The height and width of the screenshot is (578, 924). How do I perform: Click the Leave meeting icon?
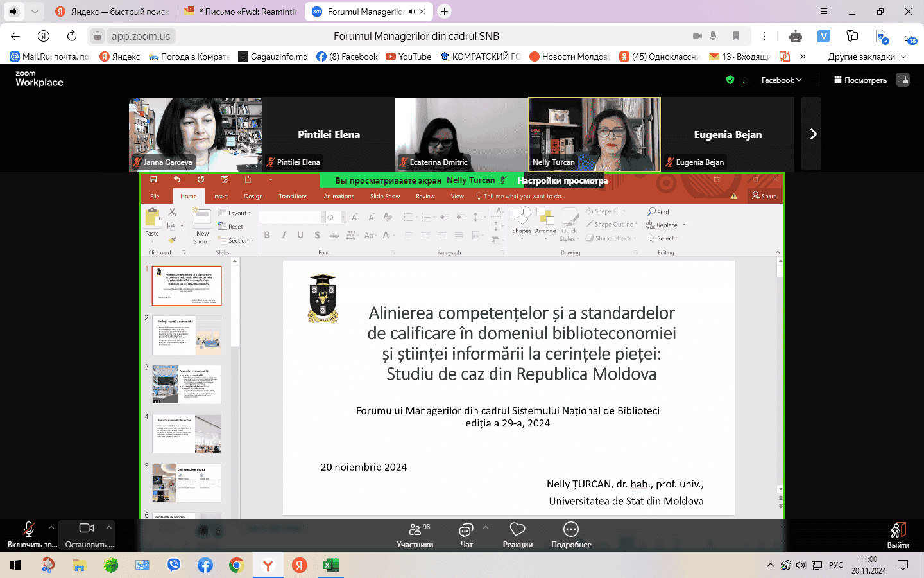[x=898, y=534]
